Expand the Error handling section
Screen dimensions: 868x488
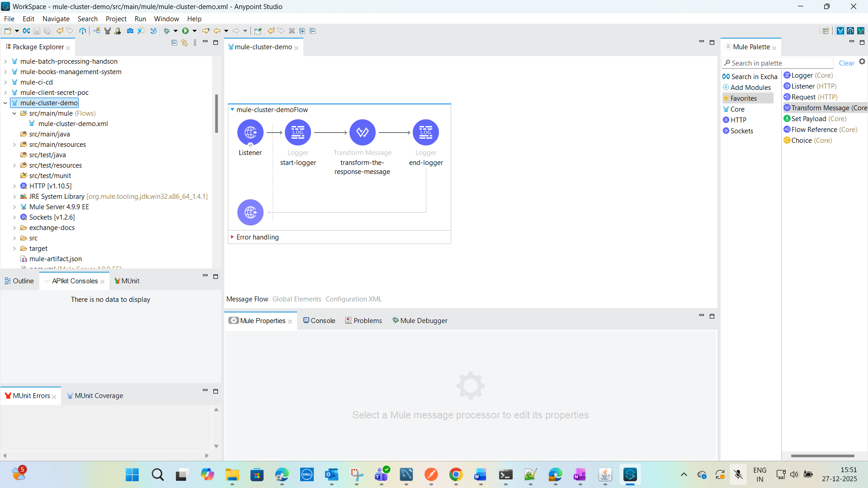[232, 237]
